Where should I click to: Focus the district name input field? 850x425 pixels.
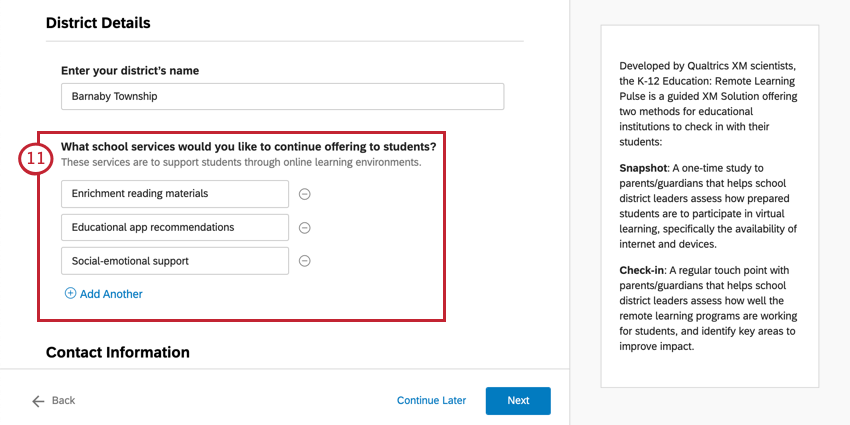(x=282, y=97)
